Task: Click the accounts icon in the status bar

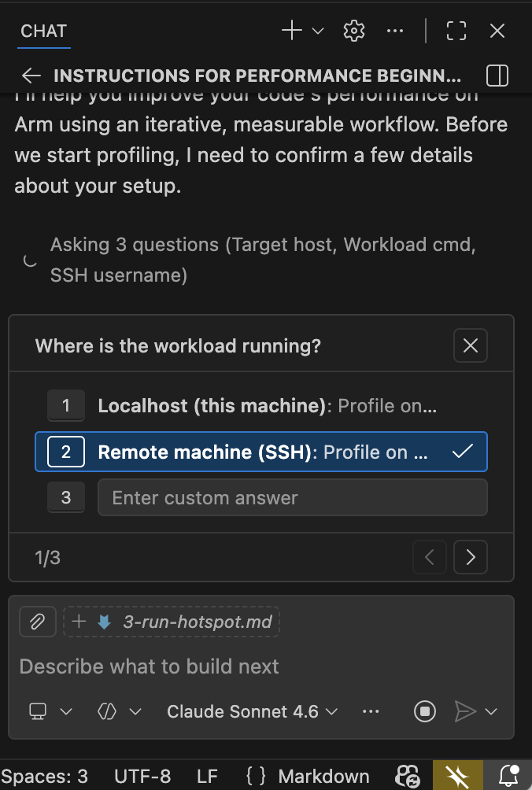Action: point(408,777)
